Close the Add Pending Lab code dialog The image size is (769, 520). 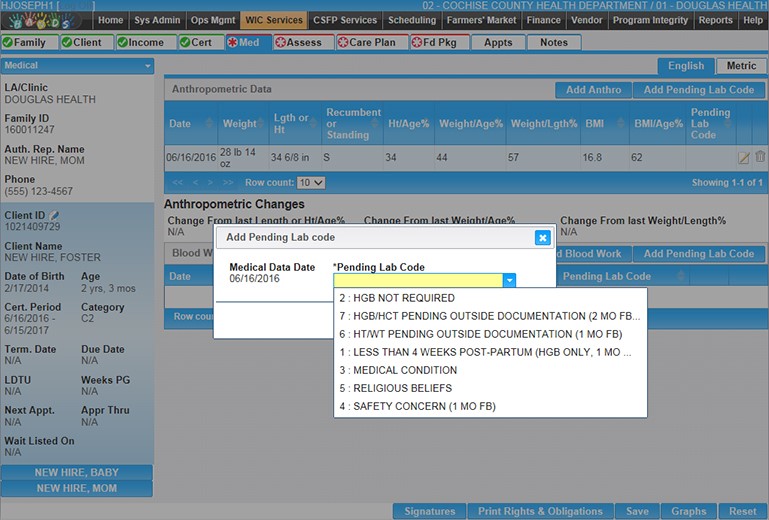click(x=542, y=237)
